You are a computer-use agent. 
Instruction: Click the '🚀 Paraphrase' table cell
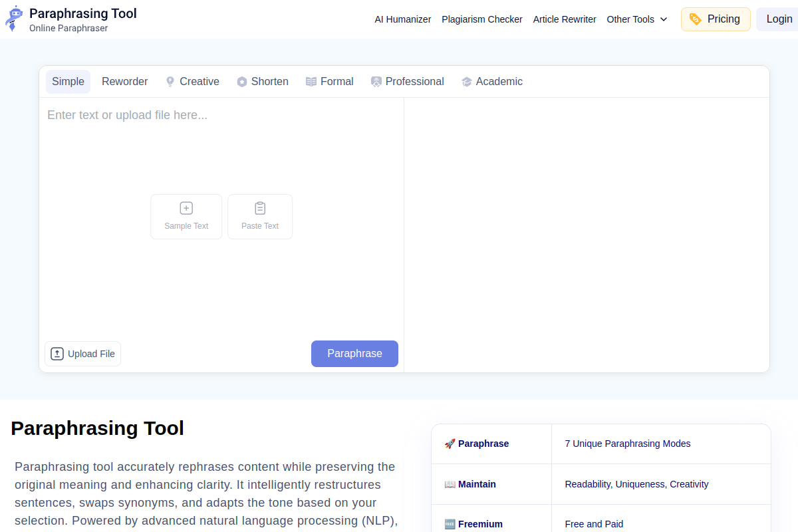[x=491, y=444]
